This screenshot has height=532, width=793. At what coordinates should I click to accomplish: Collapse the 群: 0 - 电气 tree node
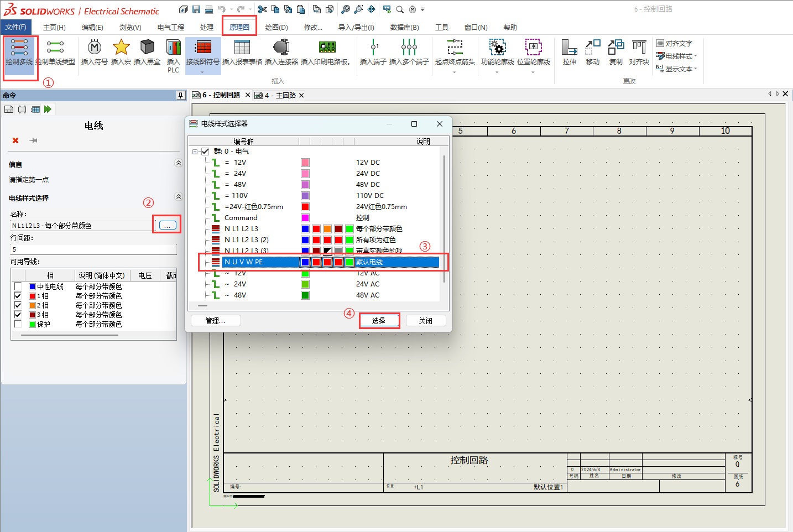195,152
